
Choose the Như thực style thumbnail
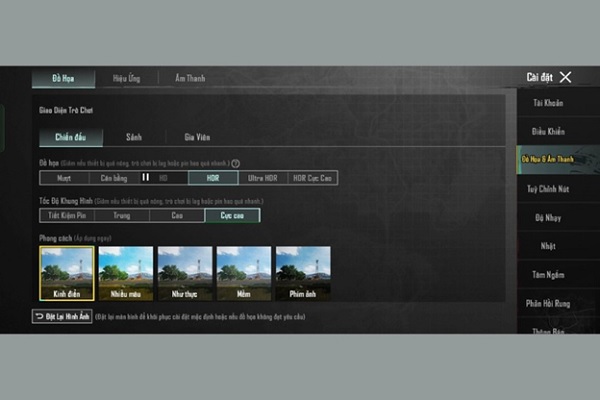(x=185, y=273)
